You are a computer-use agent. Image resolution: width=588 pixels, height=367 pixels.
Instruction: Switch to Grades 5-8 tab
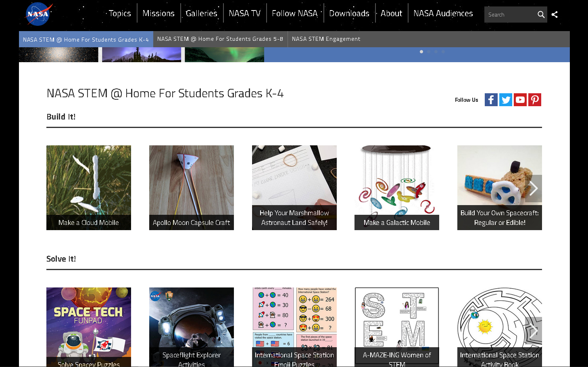220,39
